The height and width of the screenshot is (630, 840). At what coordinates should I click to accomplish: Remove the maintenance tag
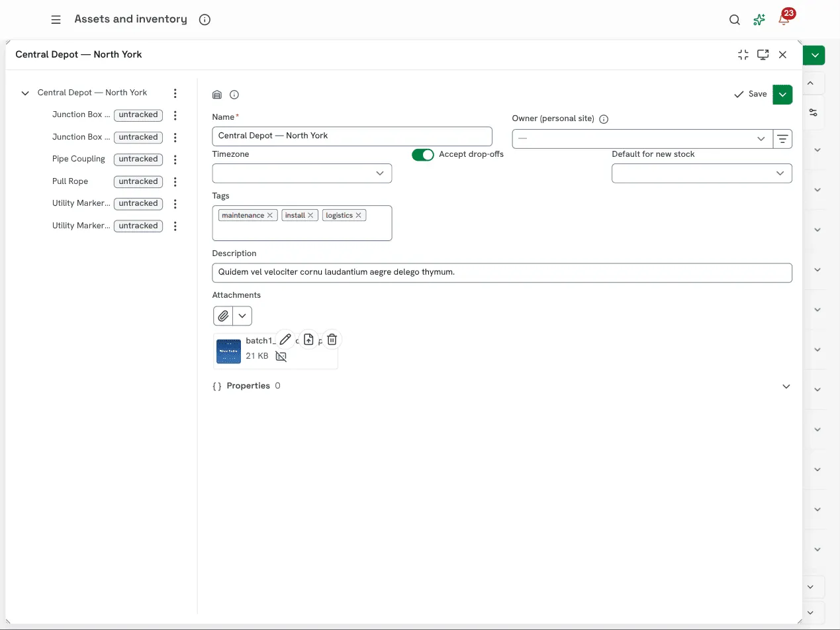coord(270,215)
